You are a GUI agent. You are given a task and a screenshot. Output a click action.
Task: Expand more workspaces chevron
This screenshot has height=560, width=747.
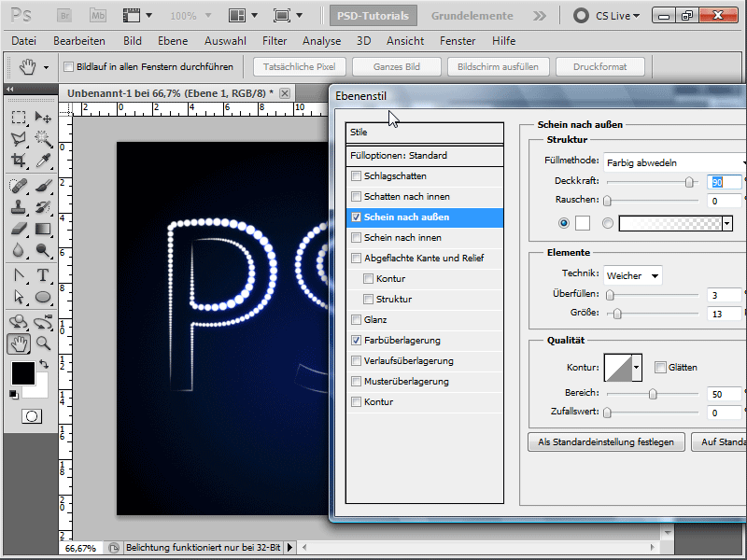pos(540,16)
